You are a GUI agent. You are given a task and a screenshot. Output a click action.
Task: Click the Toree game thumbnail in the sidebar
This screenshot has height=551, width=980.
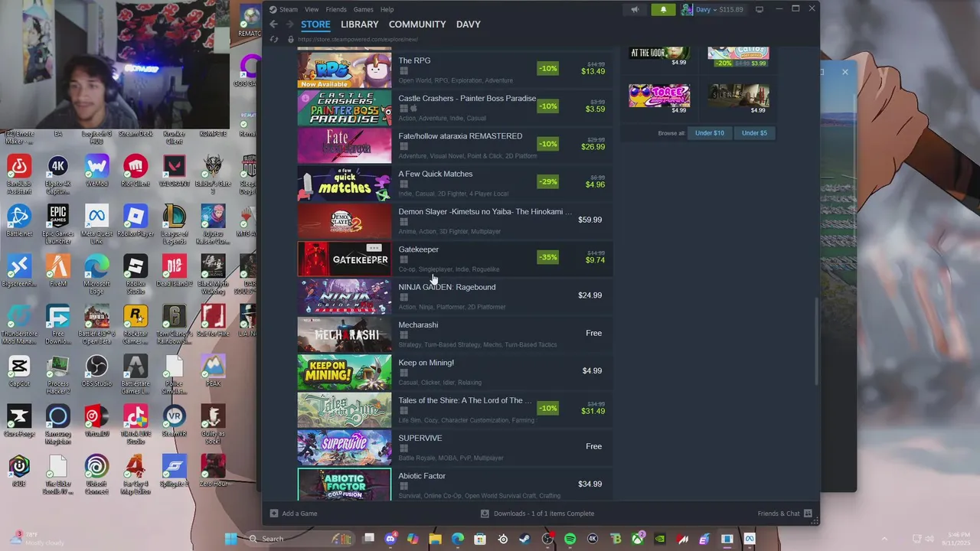659,95
